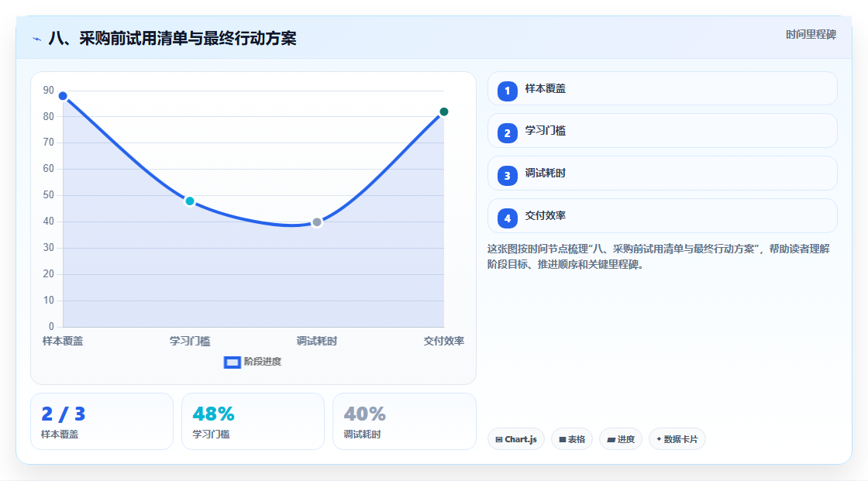The width and height of the screenshot is (868, 481).
Task: Click the x-axis label 样本覆盖
Action: (x=63, y=341)
